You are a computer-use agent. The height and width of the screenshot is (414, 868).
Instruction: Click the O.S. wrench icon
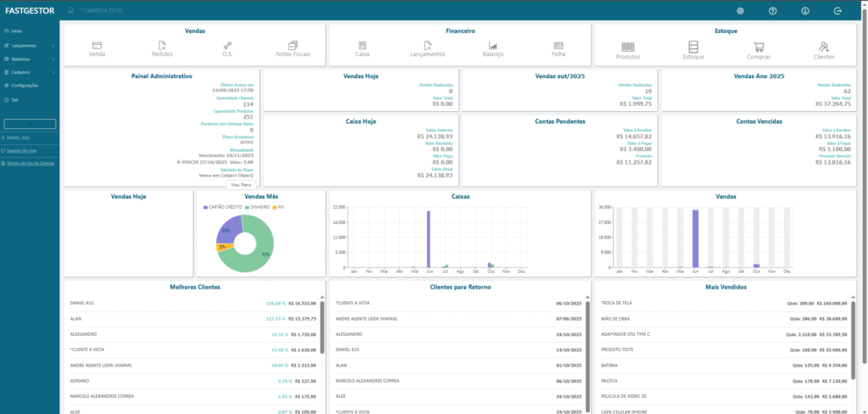[x=227, y=46]
